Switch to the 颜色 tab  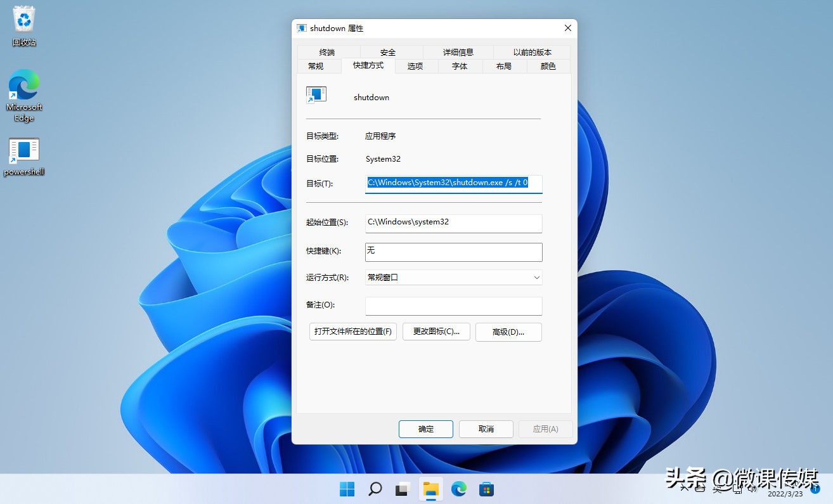(x=548, y=66)
